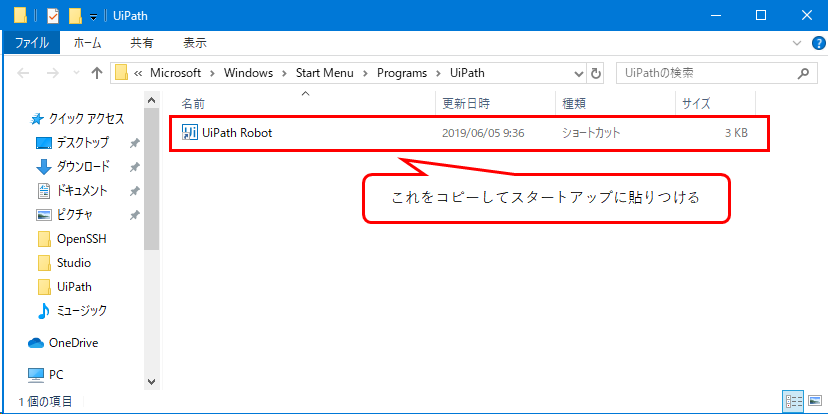Open the address bar history dropdown
Screen dimensions: 828x414
579,73
